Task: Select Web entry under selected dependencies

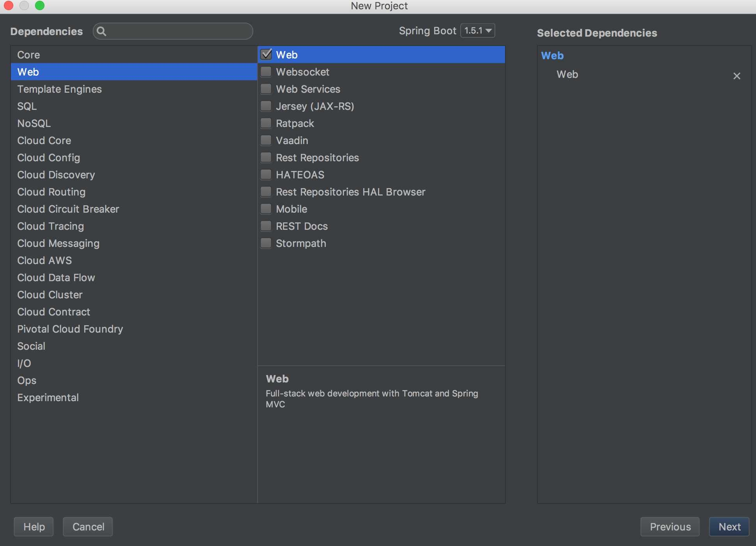Action: tap(567, 74)
